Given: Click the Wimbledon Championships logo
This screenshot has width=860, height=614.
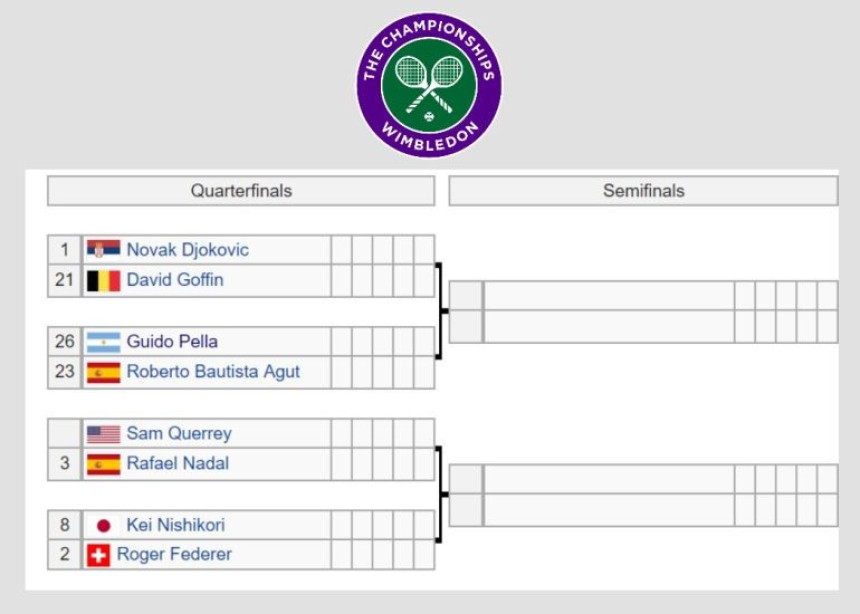Looking at the screenshot, I should [x=429, y=85].
